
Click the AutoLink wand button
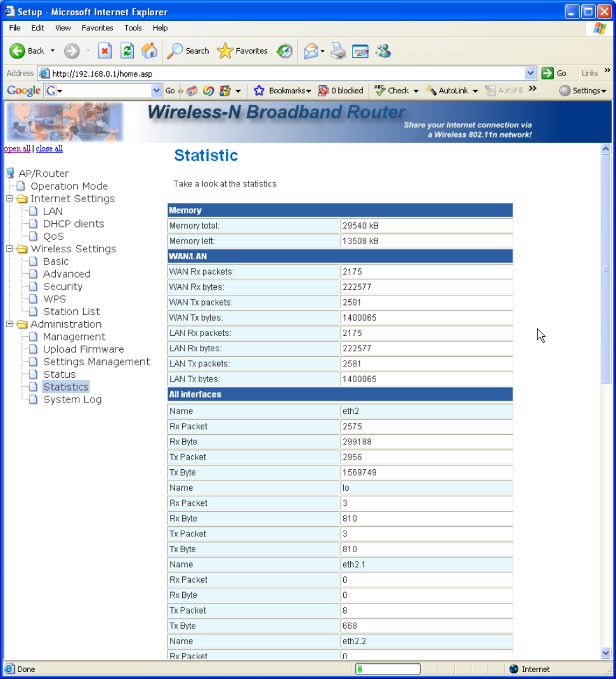(447, 91)
